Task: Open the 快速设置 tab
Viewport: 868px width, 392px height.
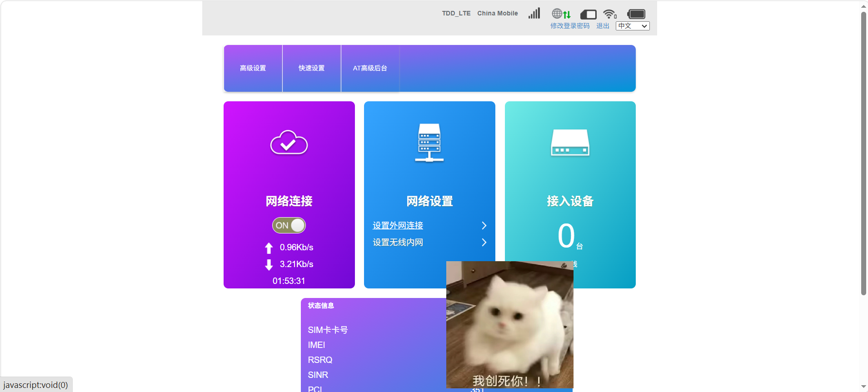Action: 312,68
